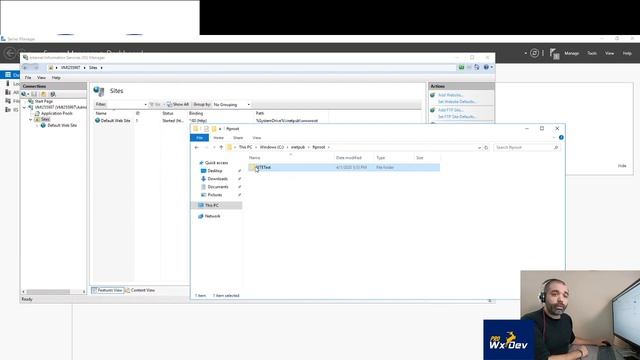Viewport: 640px width, 360px height.
Task: Open the IIS Manager help icon dropdown
Action: (x=488, y=67)
